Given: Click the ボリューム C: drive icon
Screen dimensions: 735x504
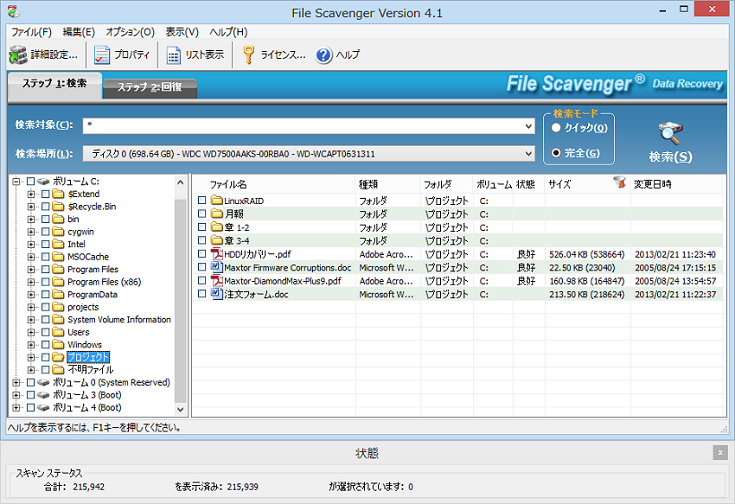Looking at the screenshot, I should [x=44, y=181].
